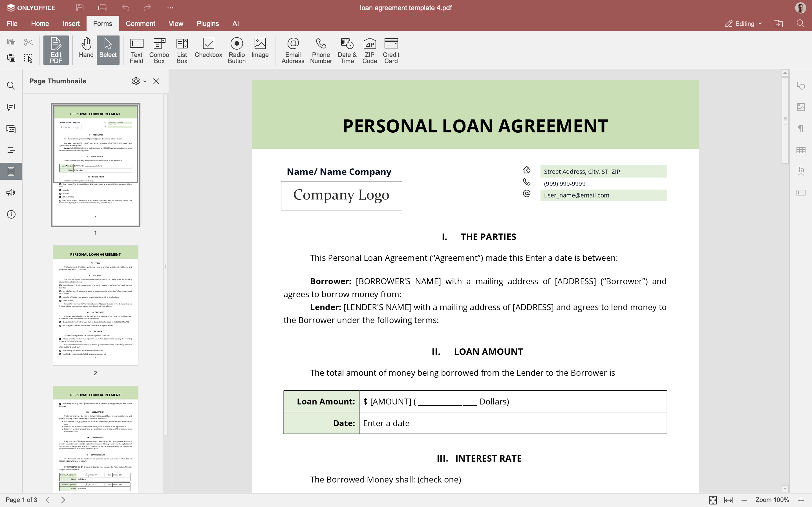Switch to the Insert tab
The height and width of the screenshot is (507, 812).
point(71,23)
